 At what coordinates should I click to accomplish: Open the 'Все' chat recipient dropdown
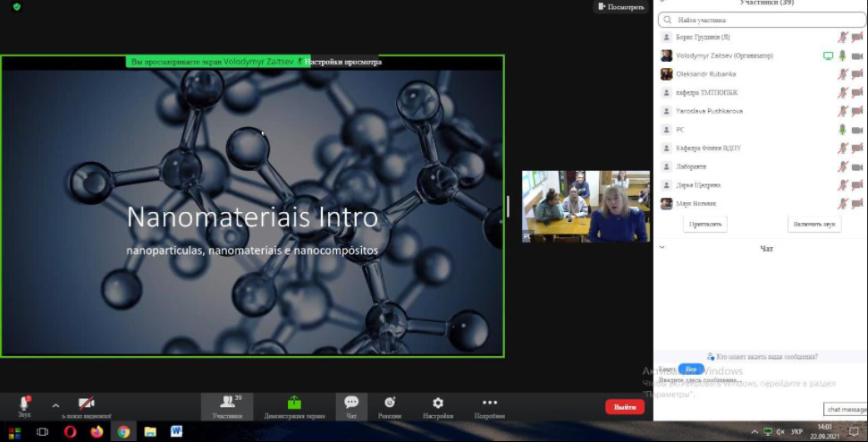pyautogui.click(x=689, y=369)
